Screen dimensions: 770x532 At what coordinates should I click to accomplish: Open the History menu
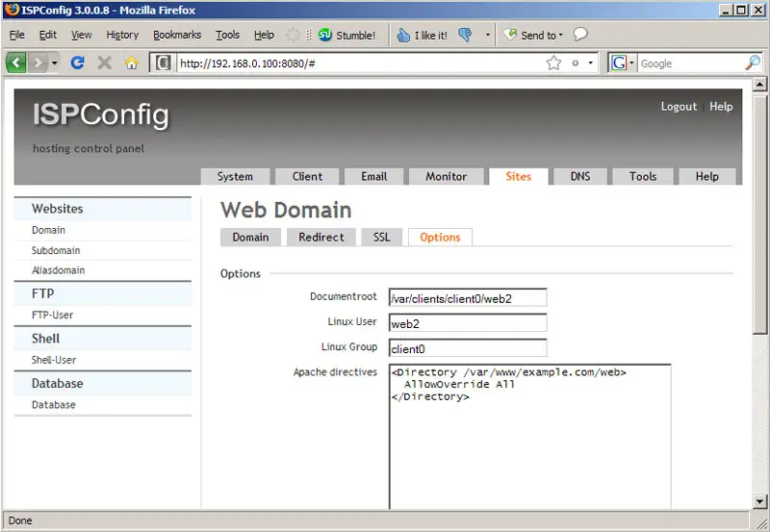tap(122, 35)
